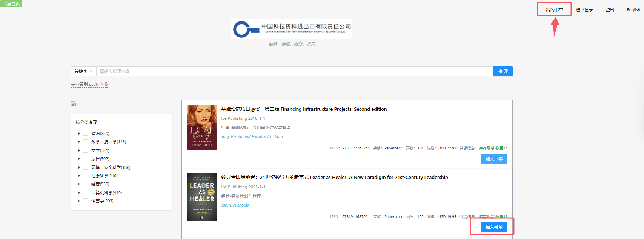Open 选书记录 menu item
The image size is (644, 239).
coord(584,10)
